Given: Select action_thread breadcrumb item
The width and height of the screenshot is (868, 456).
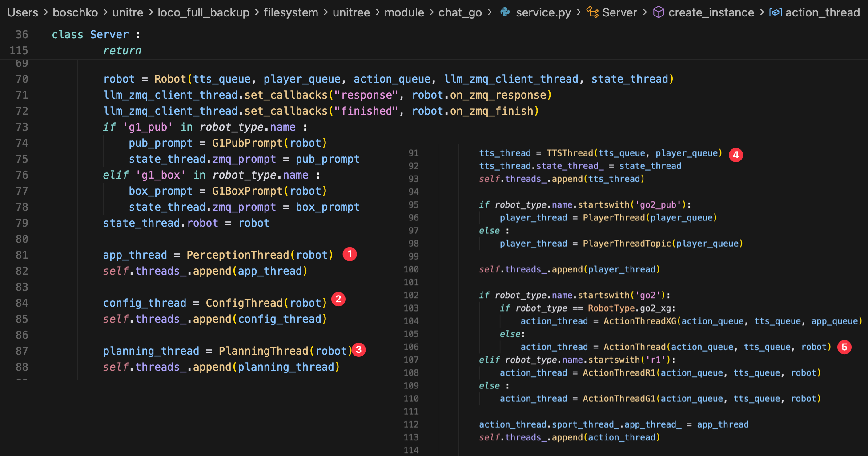Looking at the screenshot, I should click(823, 12).
